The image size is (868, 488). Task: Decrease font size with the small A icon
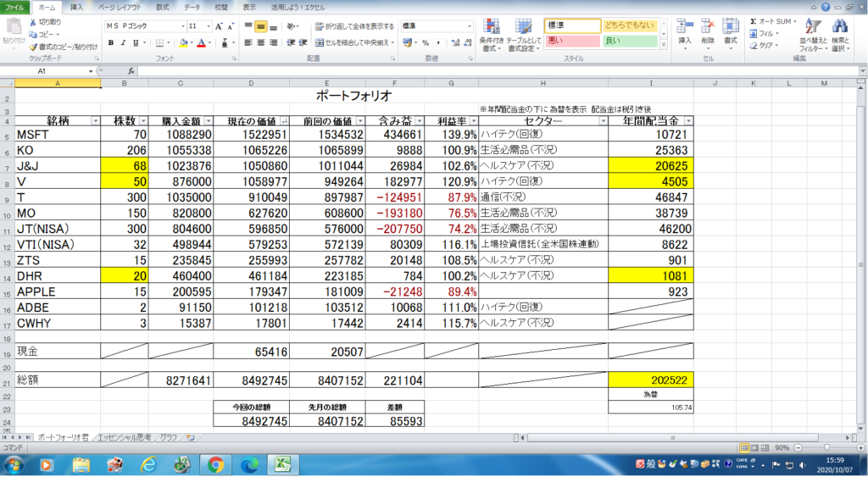pos(231,26)
